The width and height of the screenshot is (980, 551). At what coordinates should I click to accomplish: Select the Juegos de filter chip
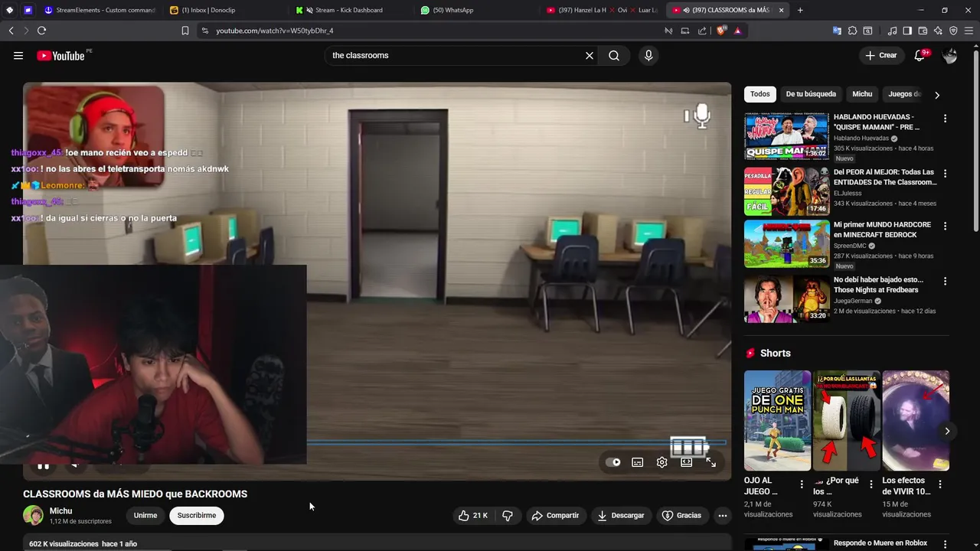pyautogui.click(x=904, y=94)
